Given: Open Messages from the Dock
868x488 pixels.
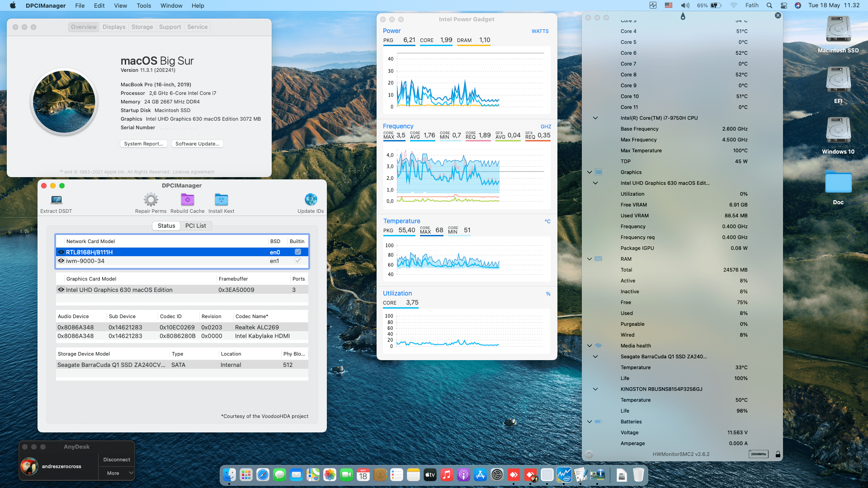Looking at the screenshot, I should click(x=279, y=475).
